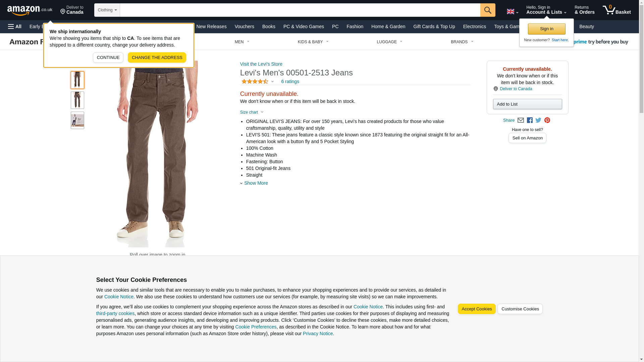
Task: Expand the Size chart
Action: tap(252, 112)
